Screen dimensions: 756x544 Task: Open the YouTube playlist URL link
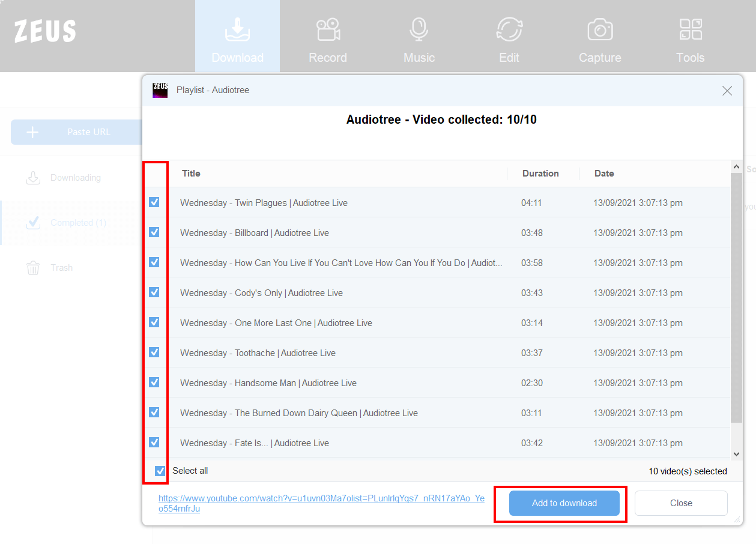tap(321, 503)
